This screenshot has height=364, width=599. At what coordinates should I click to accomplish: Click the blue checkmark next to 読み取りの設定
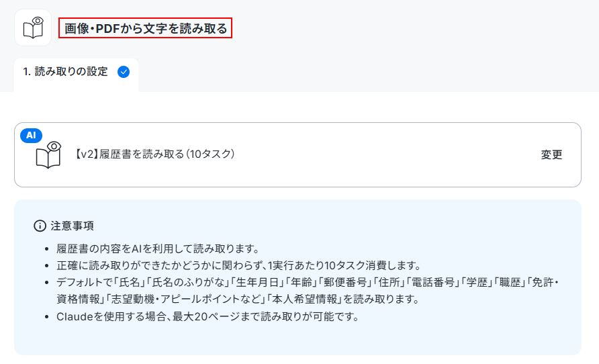pos(124,72)
